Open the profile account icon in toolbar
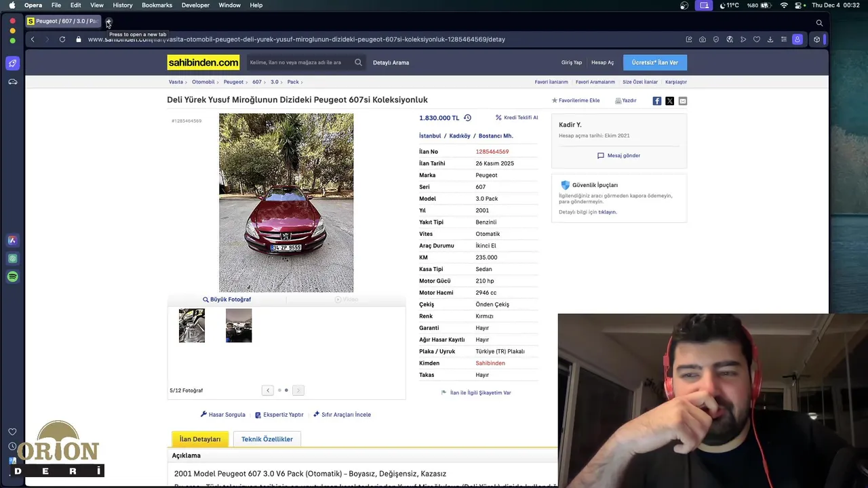This screenshot has width=868, height=488. [797, 39]
